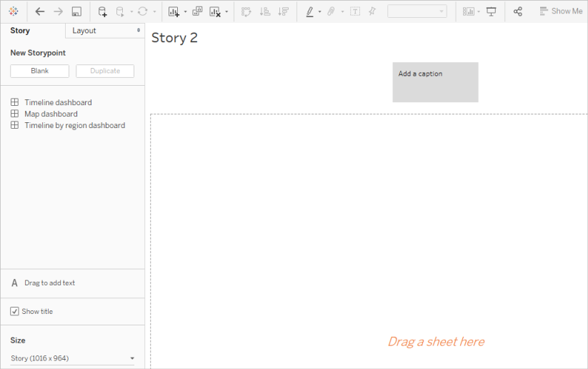Image resolution: width=588 pixels, height=369 pixels.
Task: Open the fit view combo box in toolbar
Action: (417, 11)
